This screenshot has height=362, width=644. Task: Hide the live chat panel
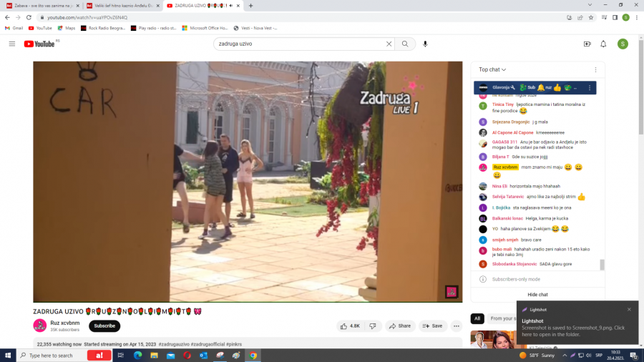[537, 294]
